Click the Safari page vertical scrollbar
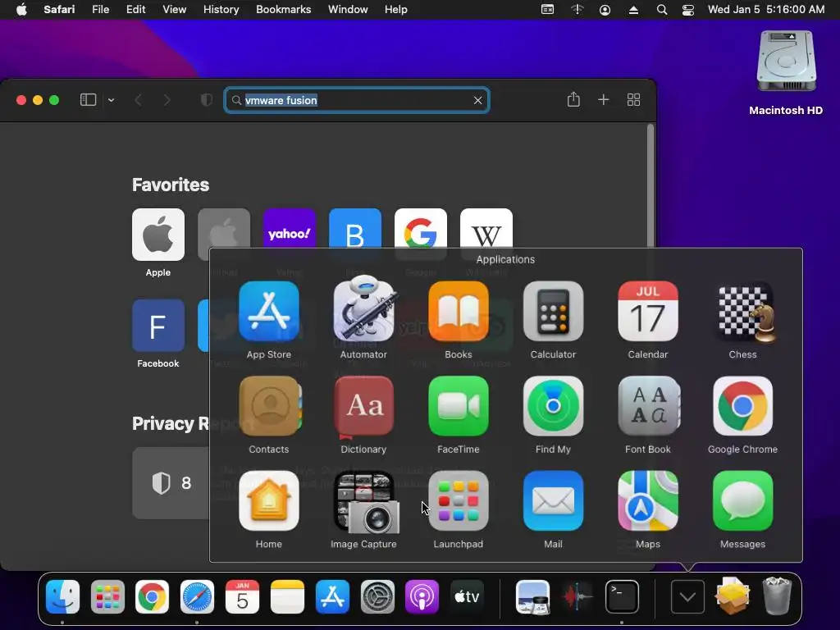840x630 pixels. (x=651, y=185)
